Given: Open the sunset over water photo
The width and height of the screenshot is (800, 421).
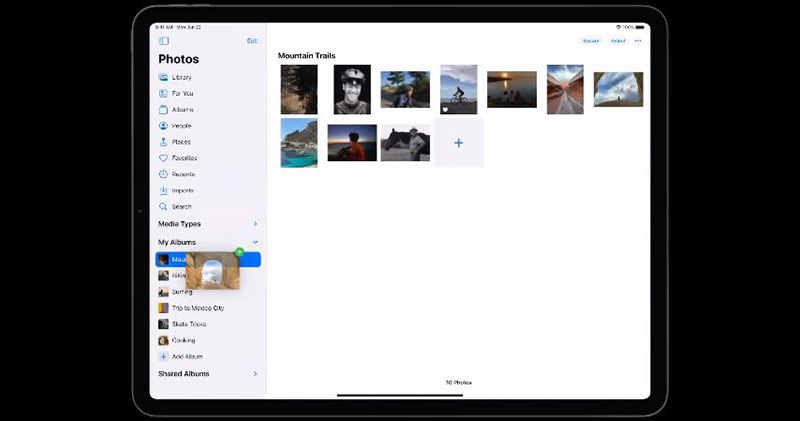Looking at the screenshot, I should tap(512, 89).
